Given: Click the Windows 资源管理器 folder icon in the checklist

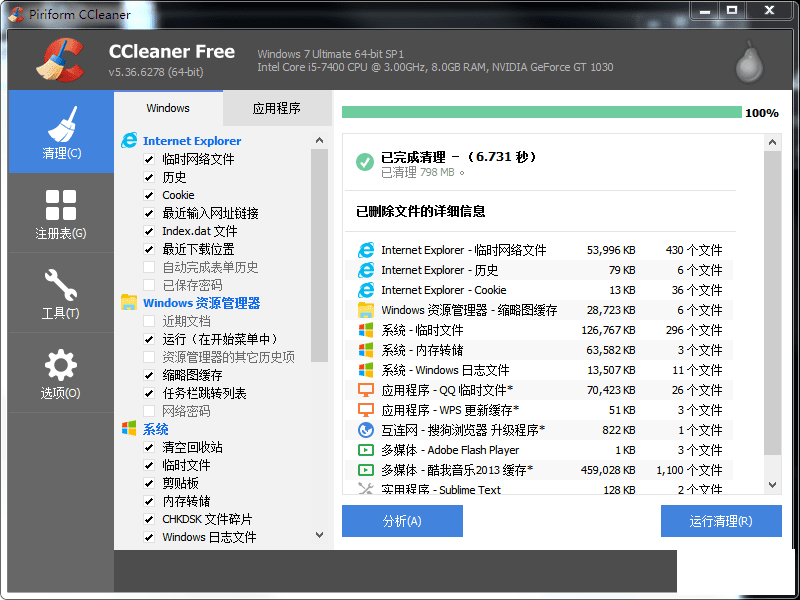Looking at the screenshot, I should 129,303.
